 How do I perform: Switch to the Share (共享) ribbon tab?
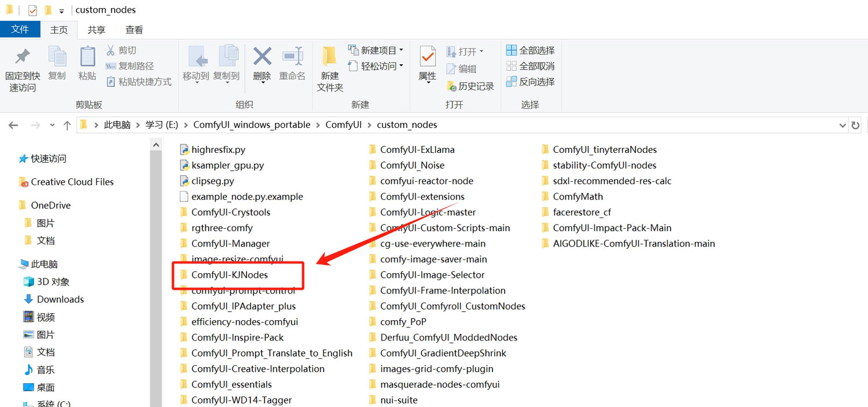point(97,30)
